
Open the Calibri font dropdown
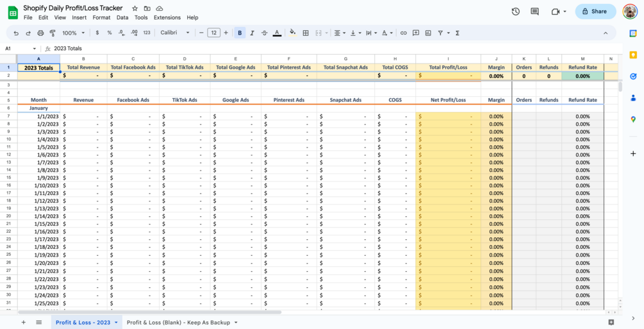(175, 33)
